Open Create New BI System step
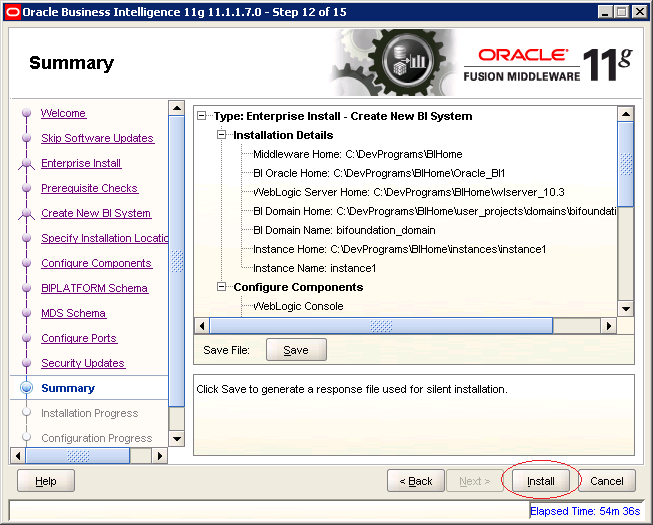This screenshot has width=653, height=525. coord(96,213)
